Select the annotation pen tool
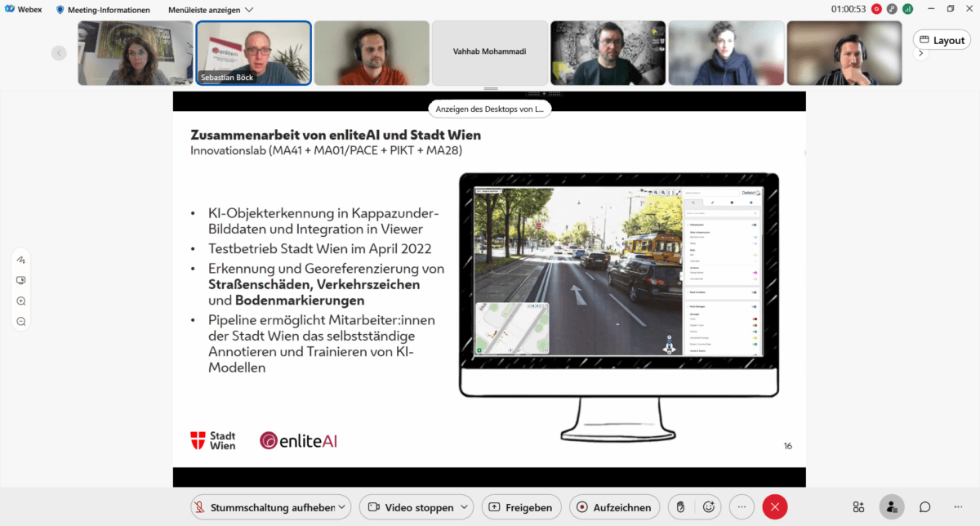The height and width of the screenshot is (526, 980). [21, 260]
